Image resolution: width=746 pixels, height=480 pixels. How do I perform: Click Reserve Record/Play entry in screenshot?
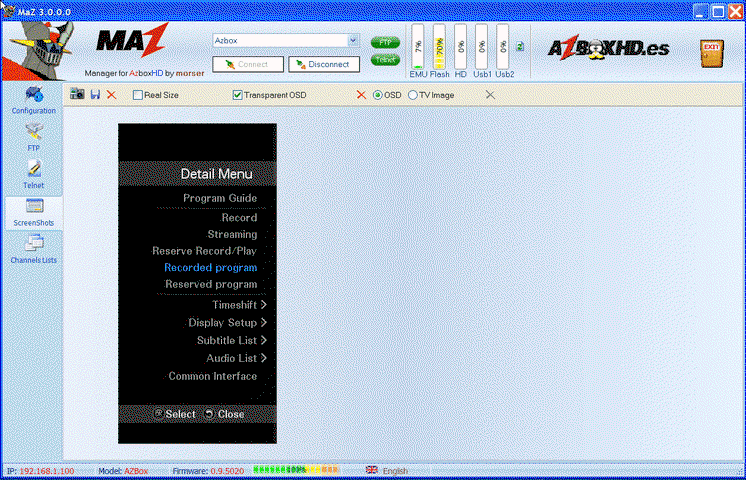pos(204,251)
